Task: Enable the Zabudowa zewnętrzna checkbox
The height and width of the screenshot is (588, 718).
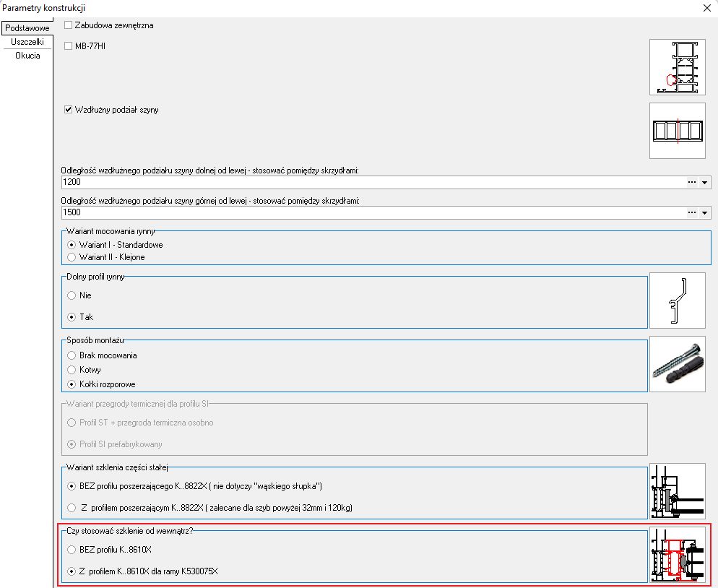Action: click(69, 25)
